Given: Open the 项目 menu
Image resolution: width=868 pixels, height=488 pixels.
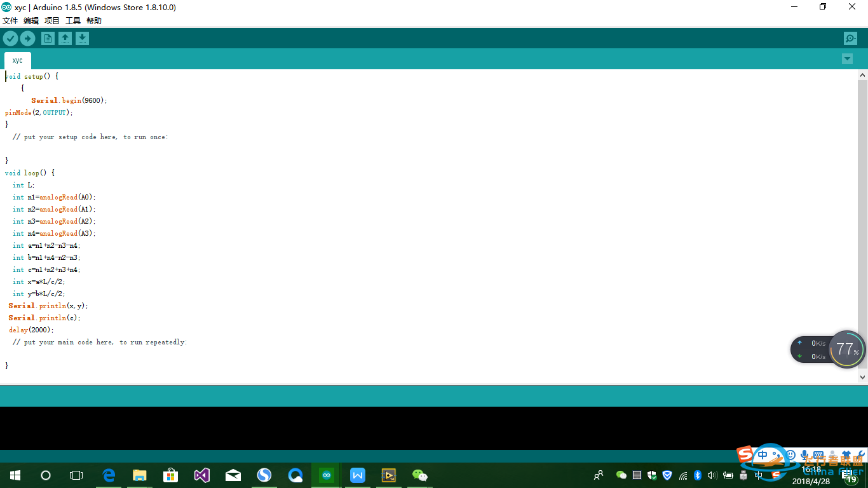Looking at the screenshot, I should [52, 21].
